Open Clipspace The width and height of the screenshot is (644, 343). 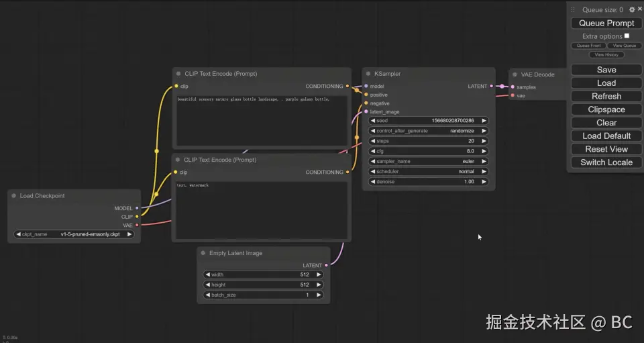coord(606,109)
